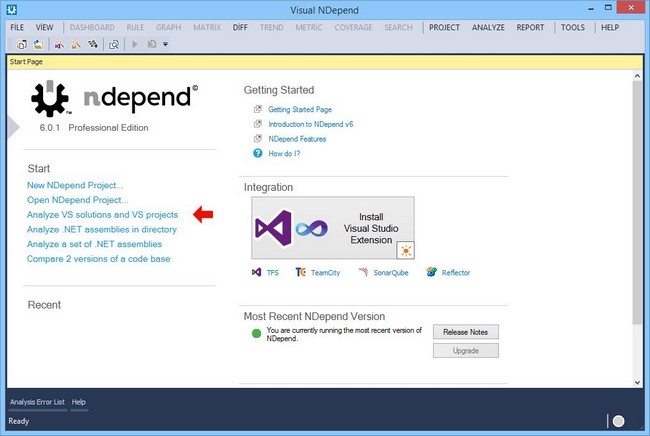This screenshot has height=436, width=650.
Task: Click the Analyze set of assemblies toolbar icon
Action: tap(93, 44)
